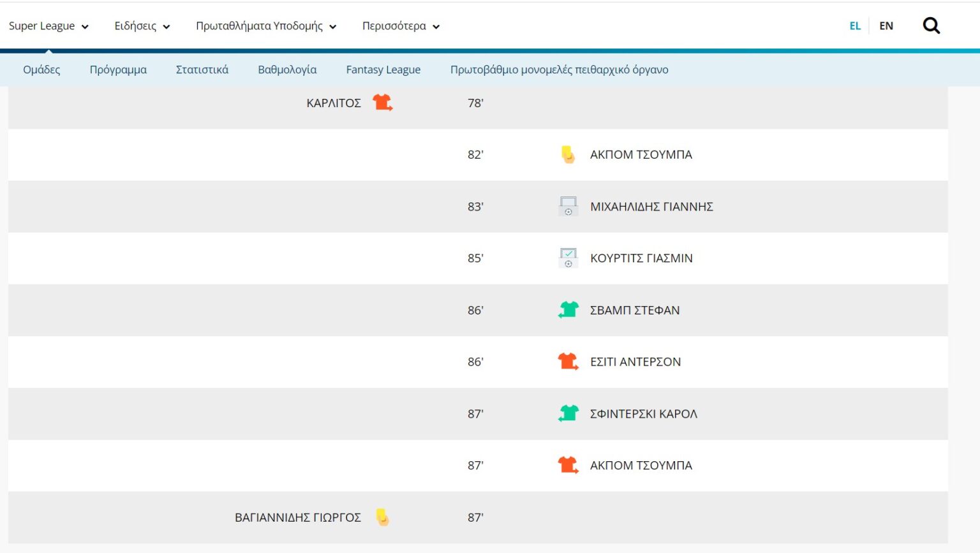980x553 pixels.
Task: Click the goal icon next to ΜΙΧΑΗΛΙΔΗΣ ΓΙΑΝΝΗΣ
Action: point(568,207)
